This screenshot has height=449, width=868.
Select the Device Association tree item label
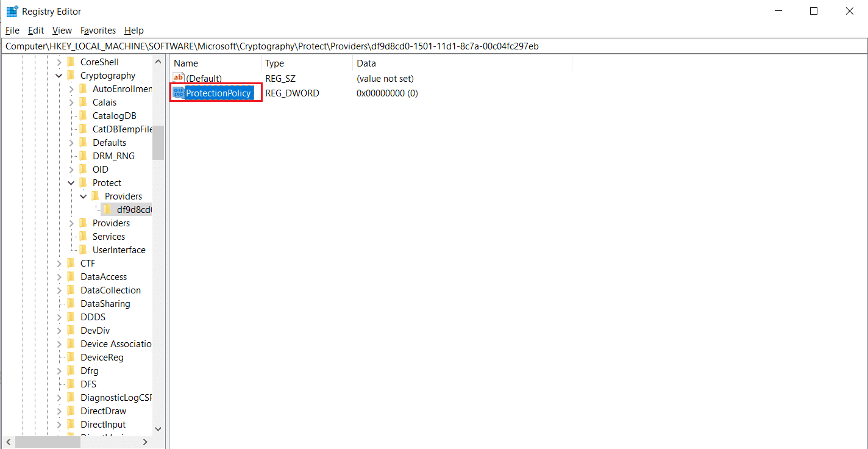(116, 344)
